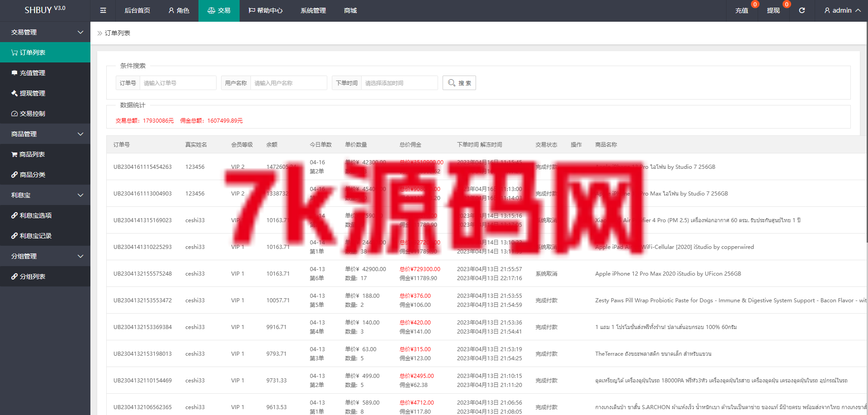Image resolution: width=868 pixels, height=415 pixels.
Task: Click the 订单列表 breadcrumb text
Action: coord(118,33)
